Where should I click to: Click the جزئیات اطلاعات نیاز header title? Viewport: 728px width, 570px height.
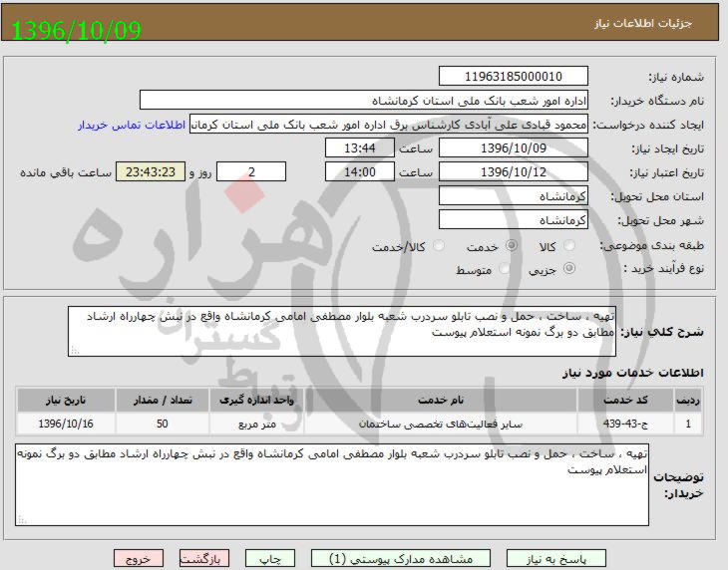(643, 23)
